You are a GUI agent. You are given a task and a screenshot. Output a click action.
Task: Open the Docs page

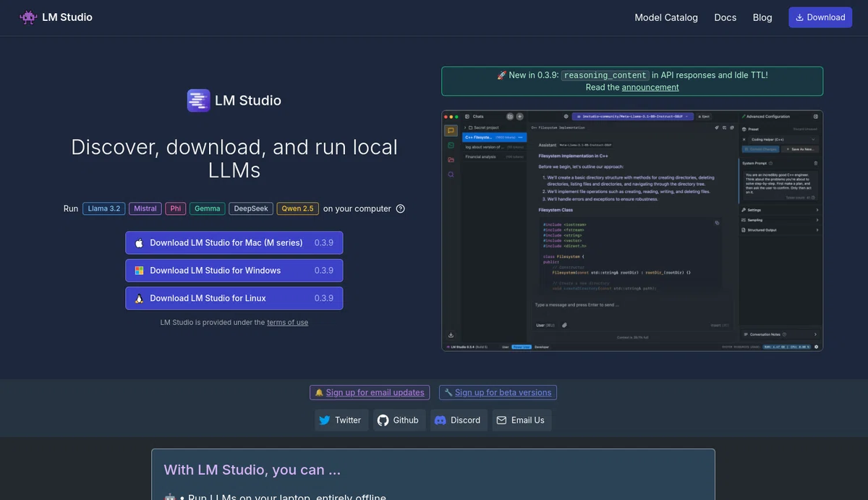pyautogui.click(x=726, y=17)
